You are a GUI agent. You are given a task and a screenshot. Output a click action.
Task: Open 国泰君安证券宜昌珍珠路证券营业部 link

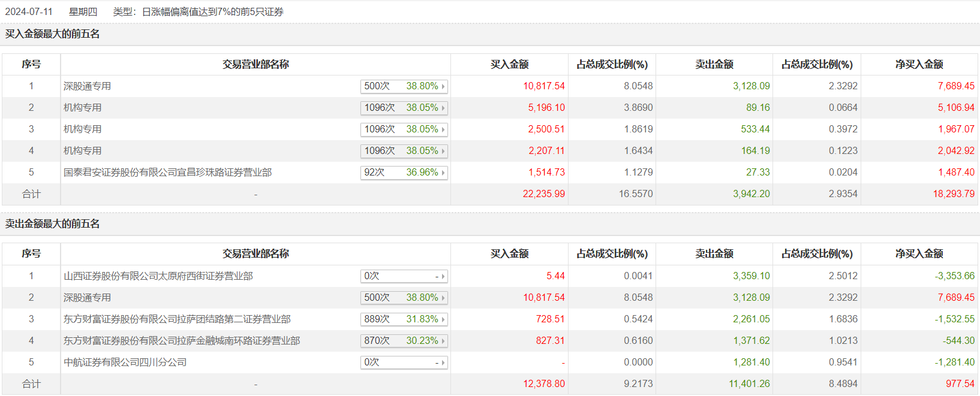(x=167, y=173)
